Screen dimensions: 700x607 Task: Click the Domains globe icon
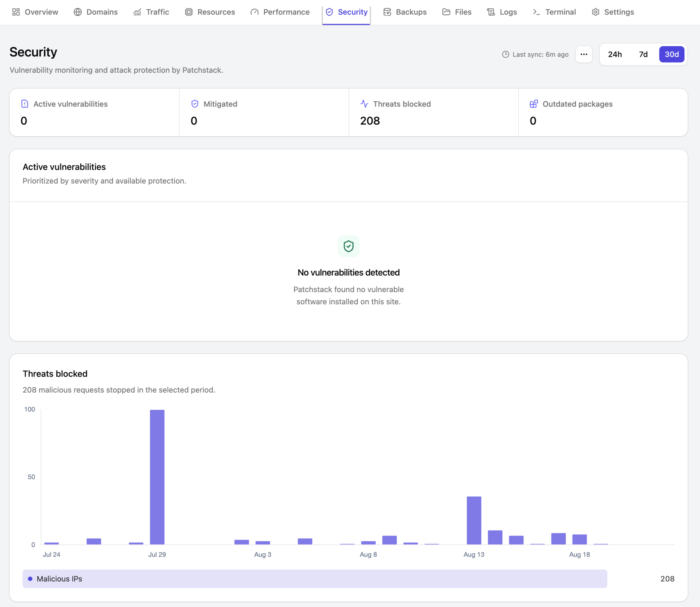pyautogui.click(x=78, y=12)
